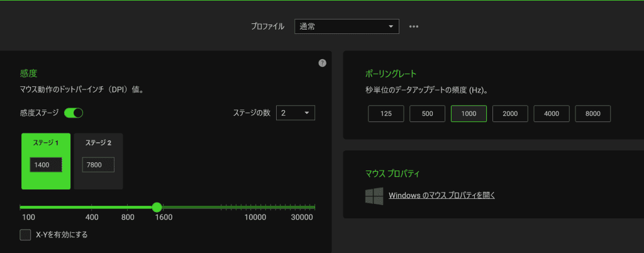Click the stage 1 DPI field showing 1400
The width and height of the screenshot is (644, 253).
pyautogui.click(x=46, y=165)
